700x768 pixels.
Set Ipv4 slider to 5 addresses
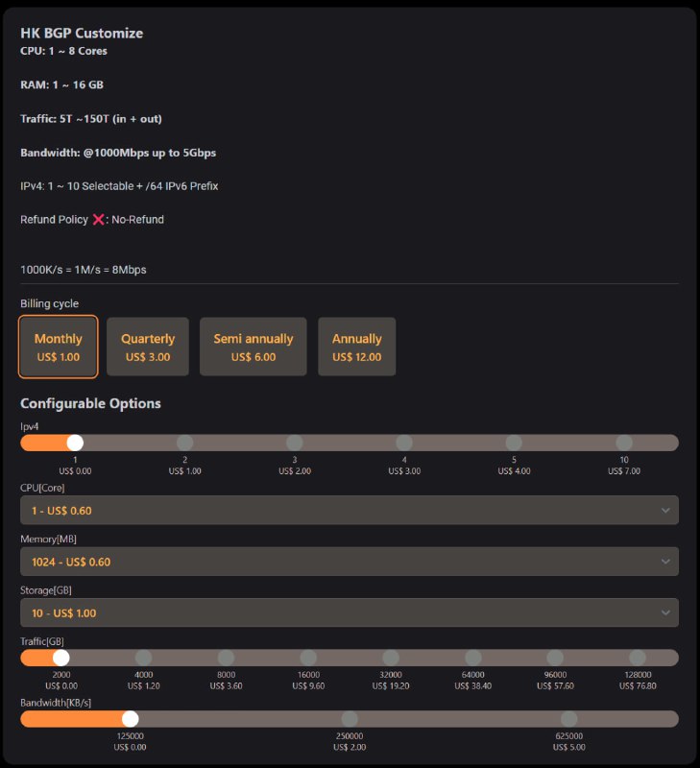[514, 443]
